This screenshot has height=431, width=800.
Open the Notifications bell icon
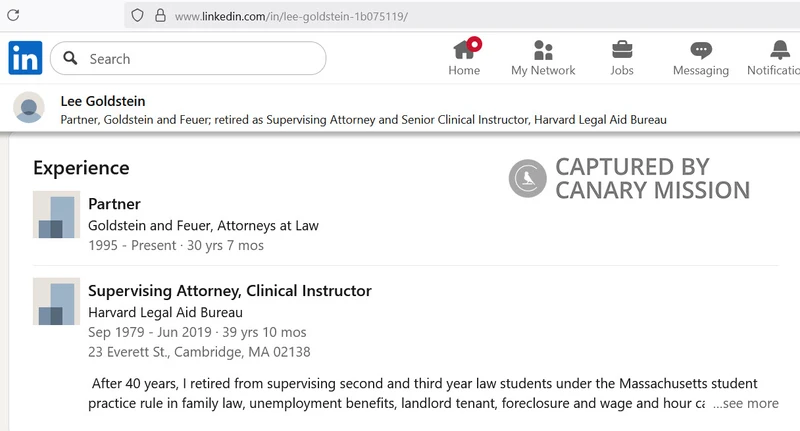tap(780, 49)
